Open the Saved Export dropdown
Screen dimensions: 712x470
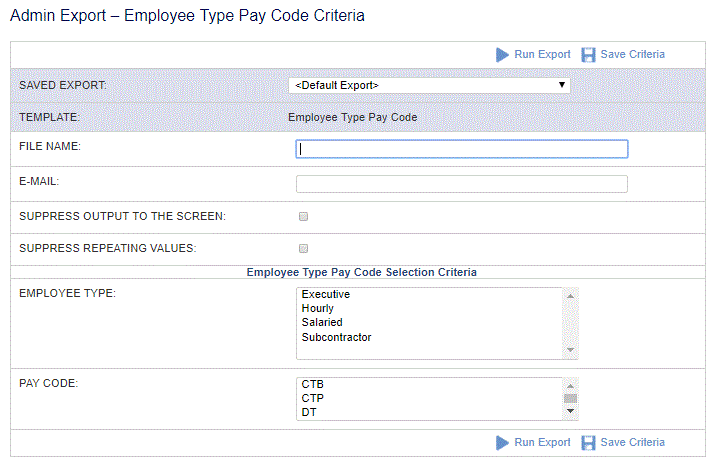pos(429,85)
